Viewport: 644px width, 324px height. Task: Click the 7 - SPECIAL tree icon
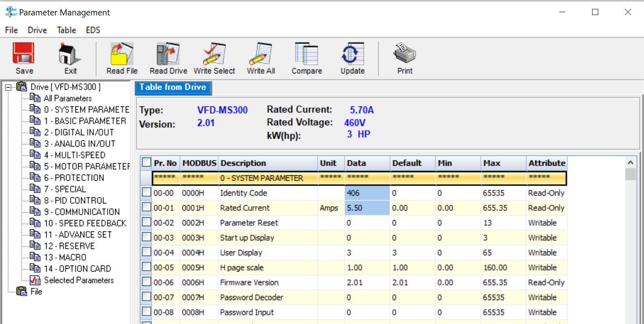point(35,189)
